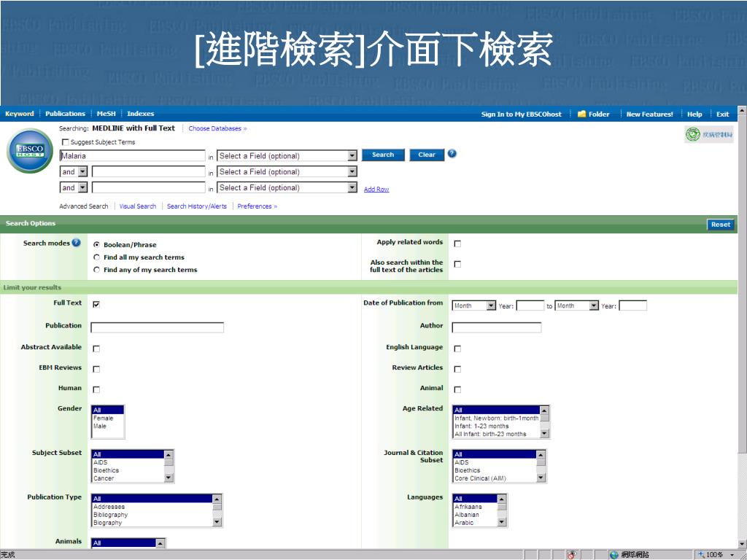Image resolution: width=747 pixels, height=560 pixels.
Task: Open the Indexes tab
Action: pyautogui.click(x=141, y=114)
